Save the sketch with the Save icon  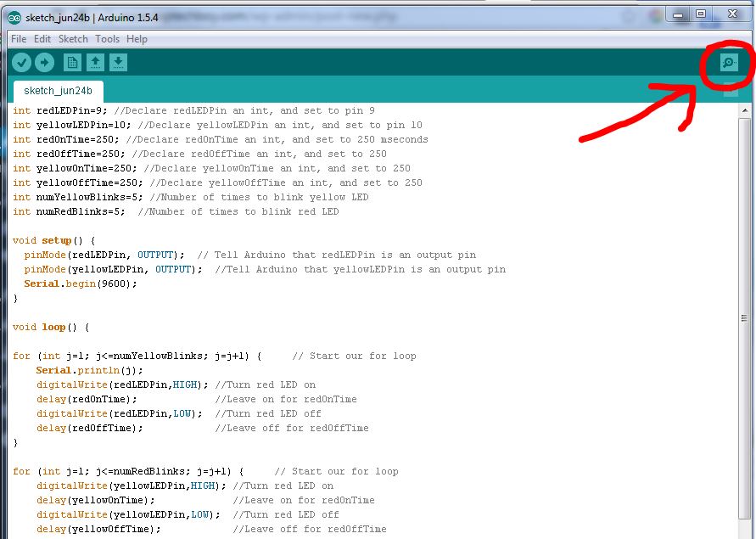point(118,62)
